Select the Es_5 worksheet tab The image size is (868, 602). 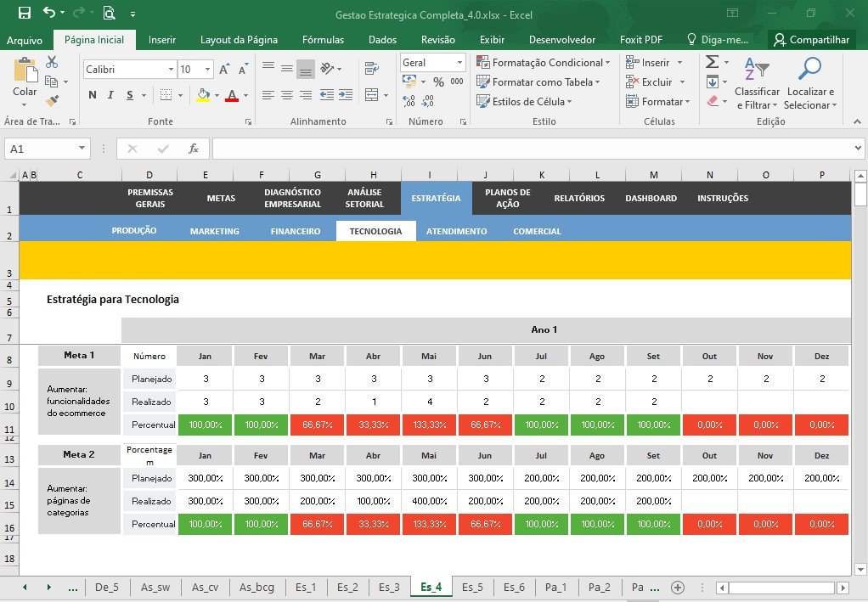click(472, 587)
